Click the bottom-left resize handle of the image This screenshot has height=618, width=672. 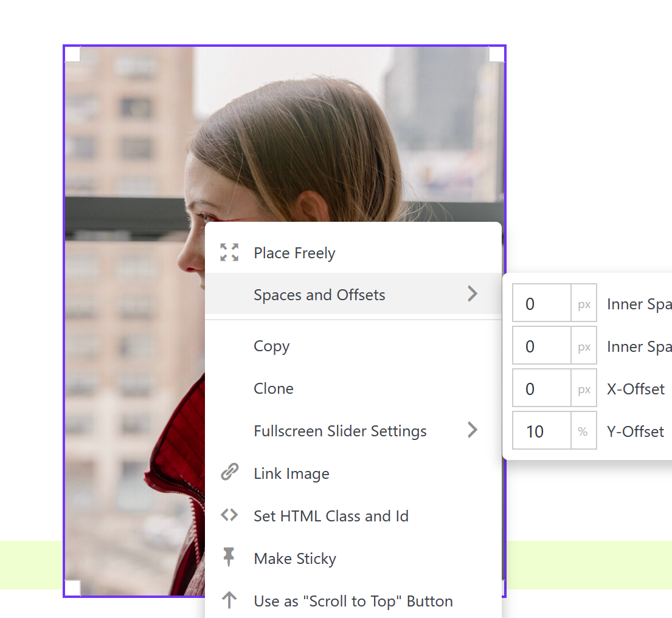click(72, 588)
